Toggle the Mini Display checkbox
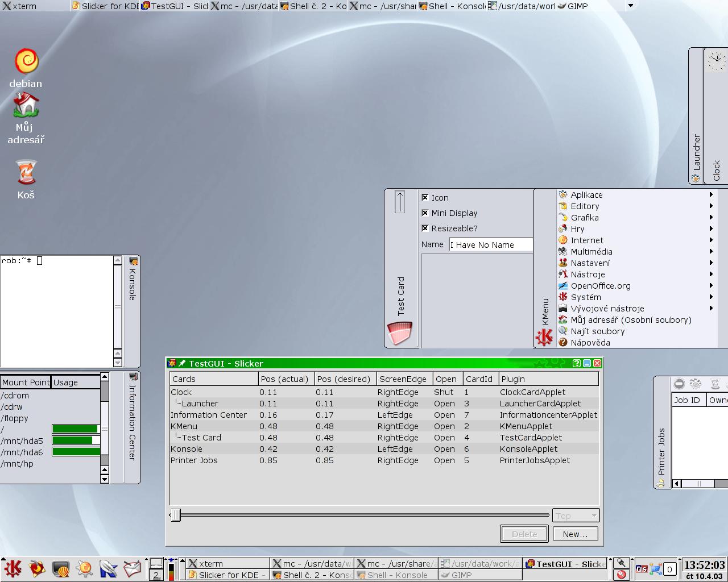The width and height of the screenshot is (728, 582). click(425, 213)
